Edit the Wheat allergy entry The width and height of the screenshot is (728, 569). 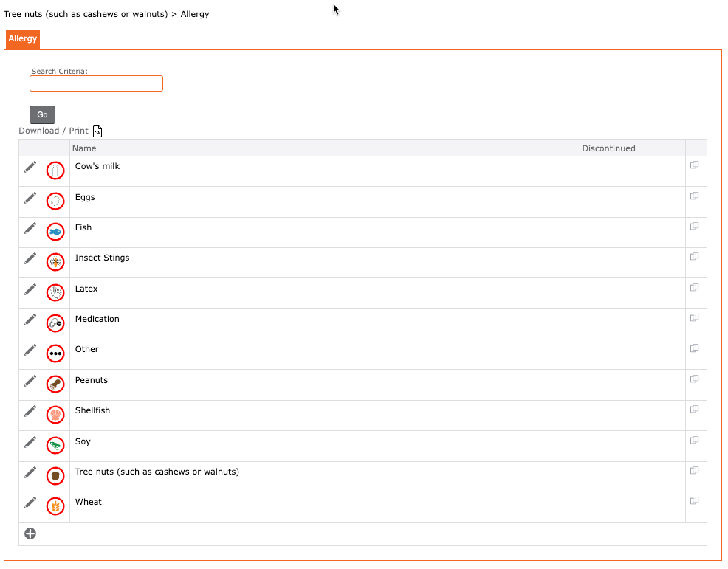click(30, 502)
